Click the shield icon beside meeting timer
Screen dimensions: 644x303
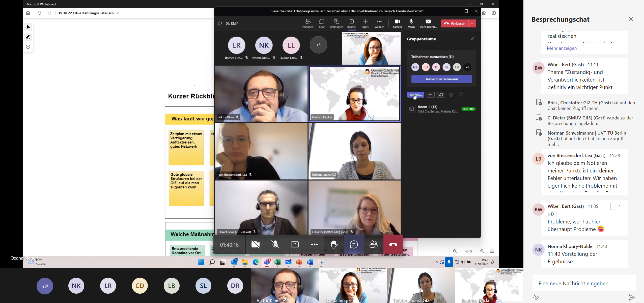pyautogui.click(x=220, y=23)
